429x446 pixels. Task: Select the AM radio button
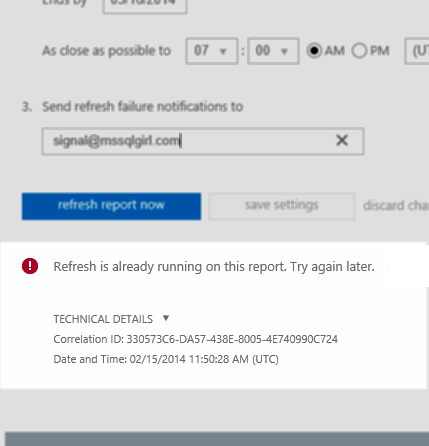(314, 51)
